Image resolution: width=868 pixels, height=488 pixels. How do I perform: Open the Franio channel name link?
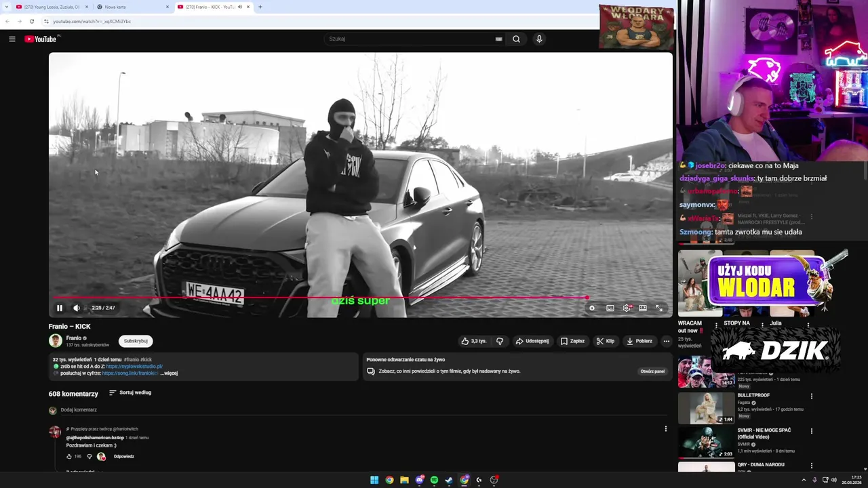tap(74, 338)
